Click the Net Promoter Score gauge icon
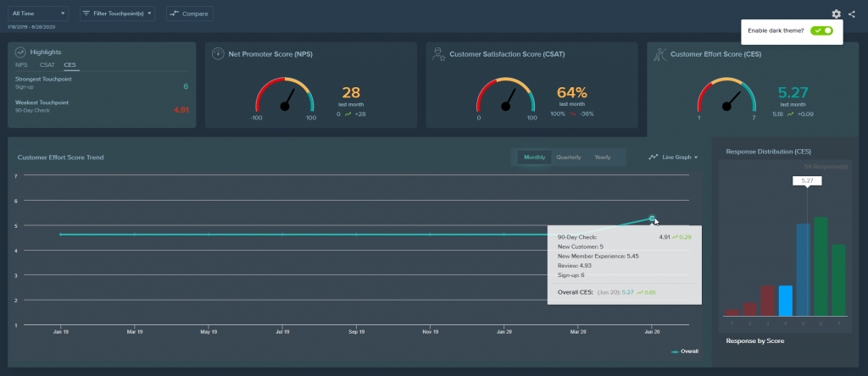This screenshot has height=376, width=868. (218, 54)
